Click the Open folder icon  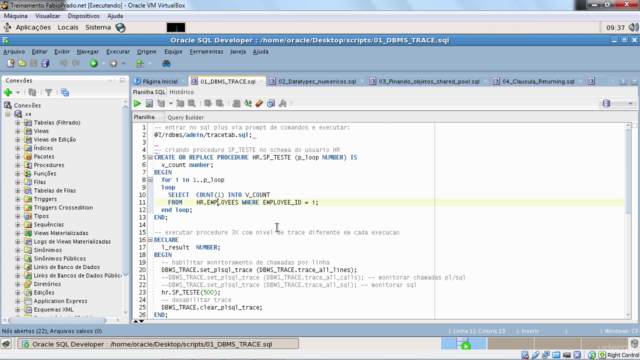click(22, 63)
